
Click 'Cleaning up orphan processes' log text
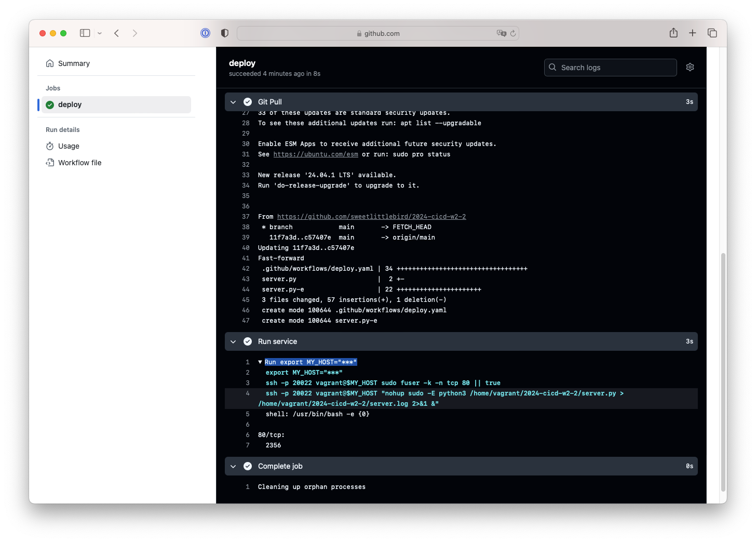click(x=312, y=487)
